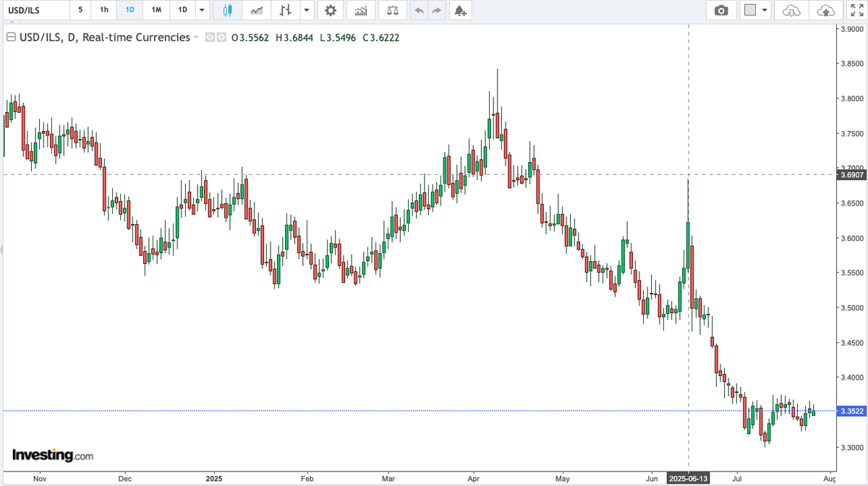This screenshot has height=486, width=868.
Task: Click the 3.9000 price axis label
Action: tap(851, 30)
